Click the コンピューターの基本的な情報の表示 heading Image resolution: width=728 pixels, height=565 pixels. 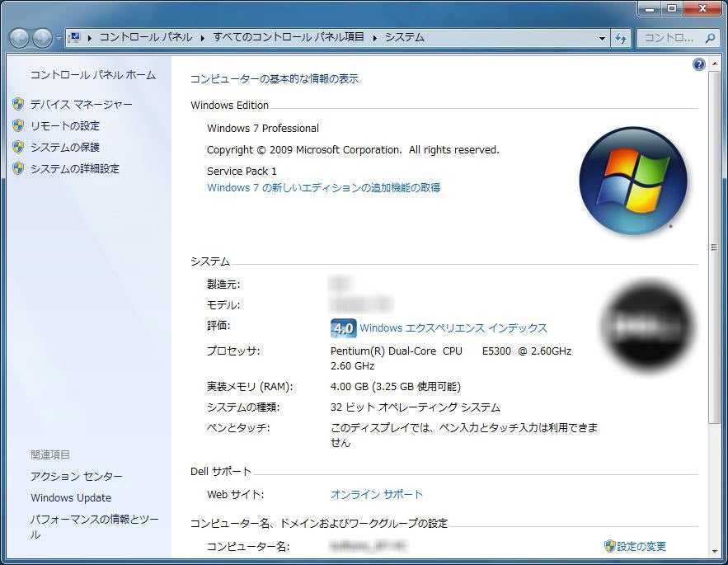pyautogui.click(x=275, y=79)
